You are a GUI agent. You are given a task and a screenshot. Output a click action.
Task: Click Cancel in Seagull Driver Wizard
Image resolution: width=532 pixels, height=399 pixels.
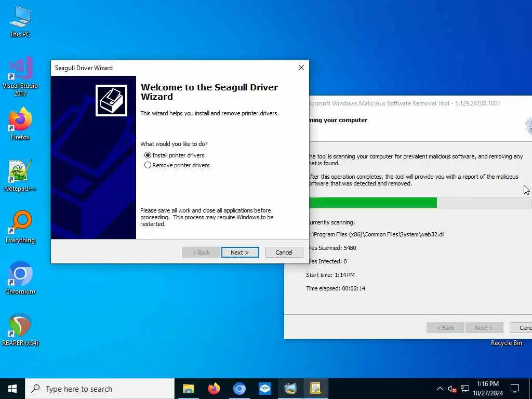pos(284,252)
